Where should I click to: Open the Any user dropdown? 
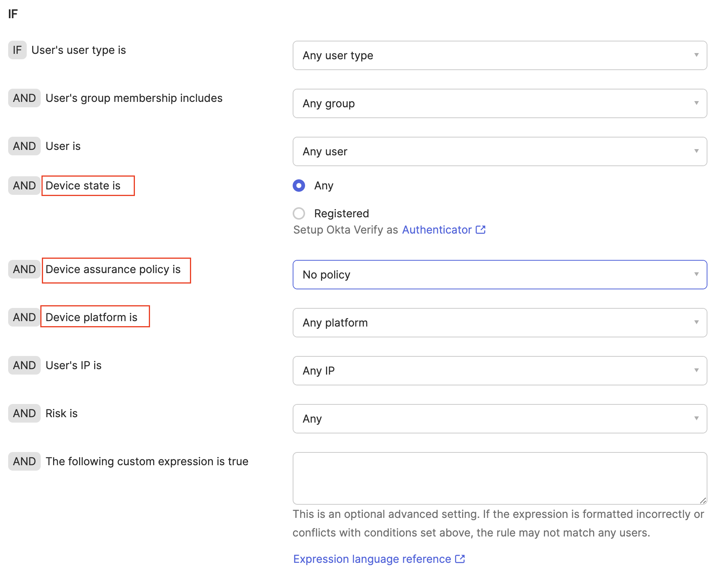click(500, 151)
